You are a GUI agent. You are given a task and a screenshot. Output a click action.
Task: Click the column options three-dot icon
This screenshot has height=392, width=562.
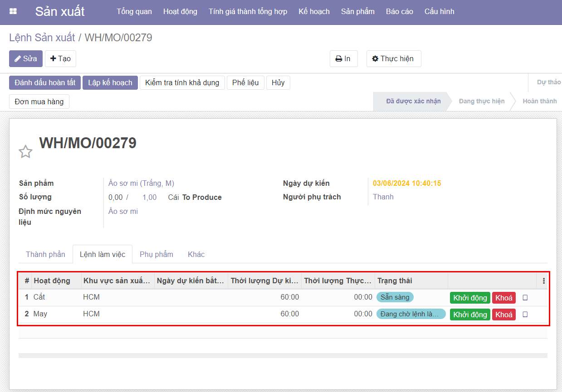pos(543,281)
